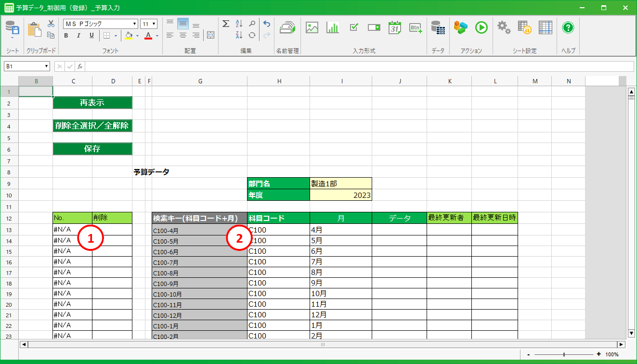Click the AutoSum sigma icon
Image resolution: width=637 pixels, height=364 pixels.
[x=226, y=24]
